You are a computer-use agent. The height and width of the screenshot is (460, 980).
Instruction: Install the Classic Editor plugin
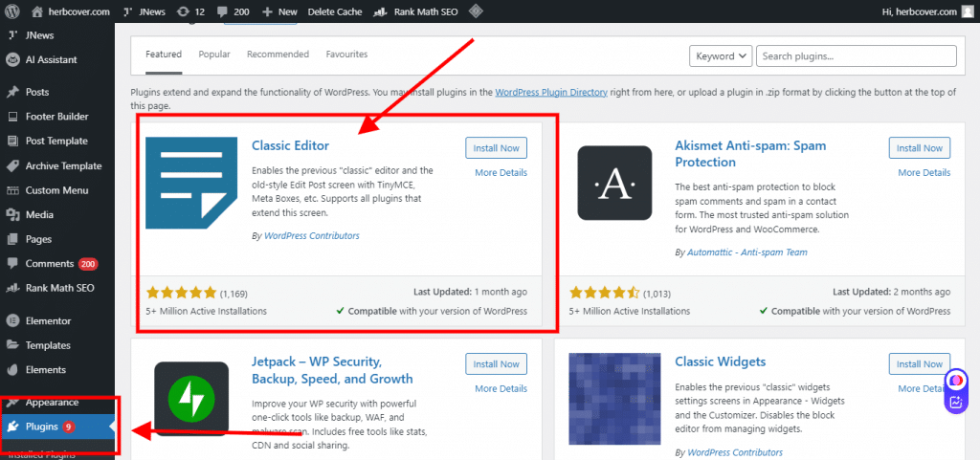[x=496, y=148]
